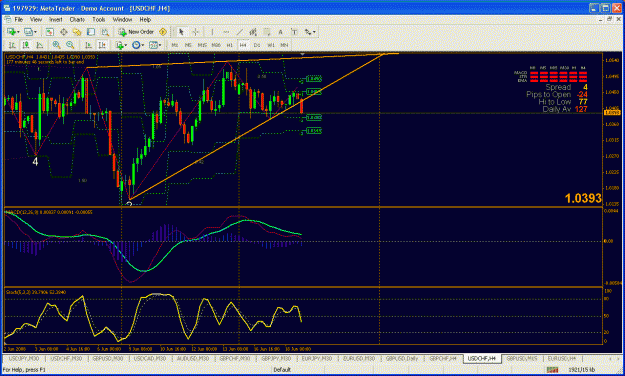
Task: Expand the Periods dropdown arrow
Action: (143, 45)
